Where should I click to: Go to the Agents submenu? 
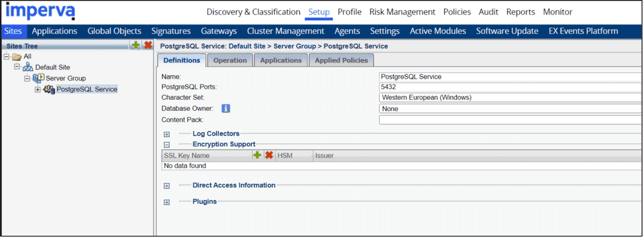347,31
